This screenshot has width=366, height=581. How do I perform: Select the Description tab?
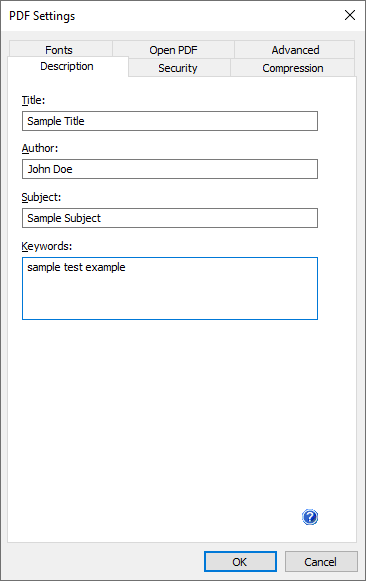click(68, 66)
